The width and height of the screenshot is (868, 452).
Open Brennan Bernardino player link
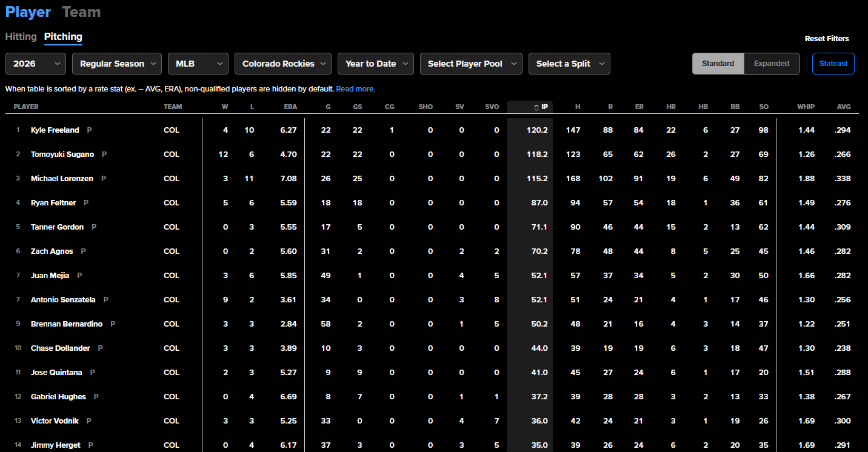click(x=67, y=324)
